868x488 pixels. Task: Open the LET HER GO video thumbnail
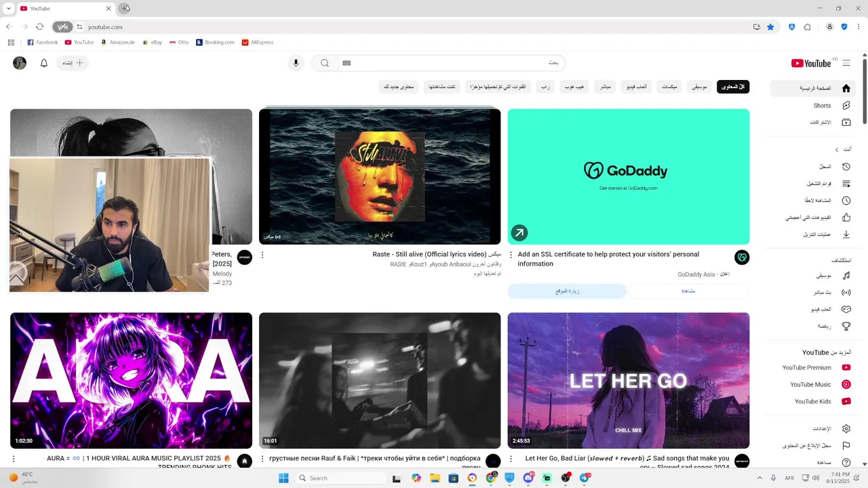click(629, 380)
